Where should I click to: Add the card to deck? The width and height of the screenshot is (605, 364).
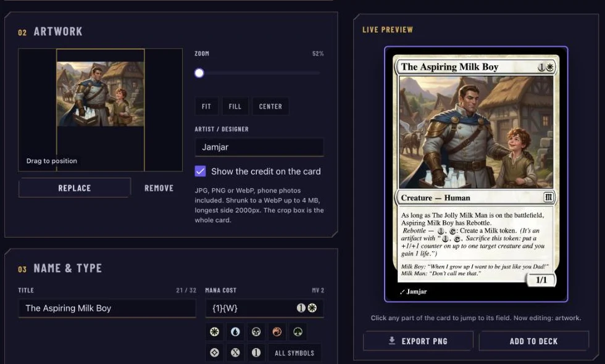[534, 341]
